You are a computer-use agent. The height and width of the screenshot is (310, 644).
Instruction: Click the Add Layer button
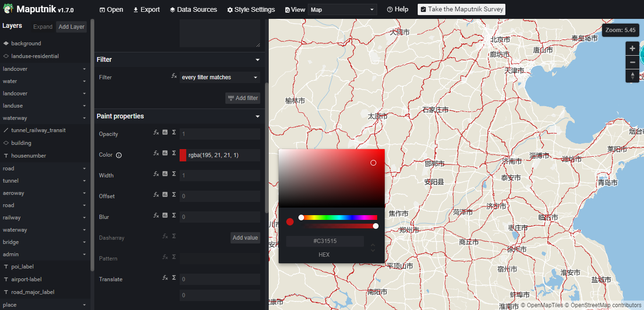click(71, 26)
